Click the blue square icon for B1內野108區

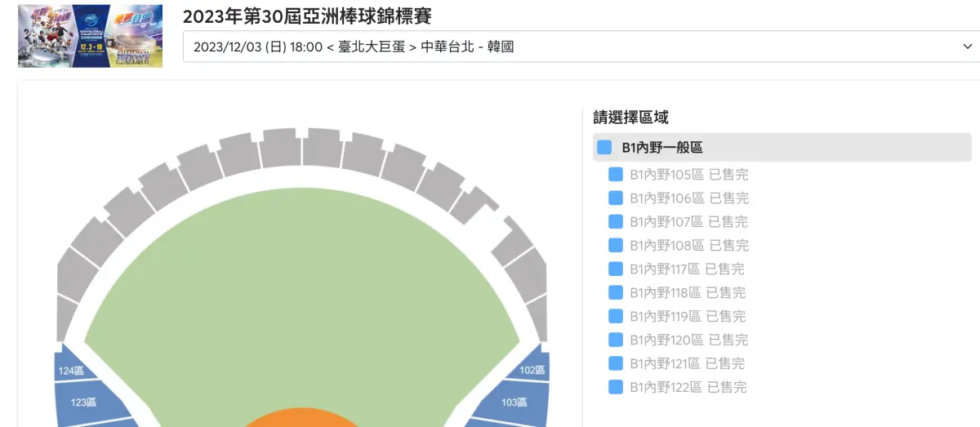616,245
